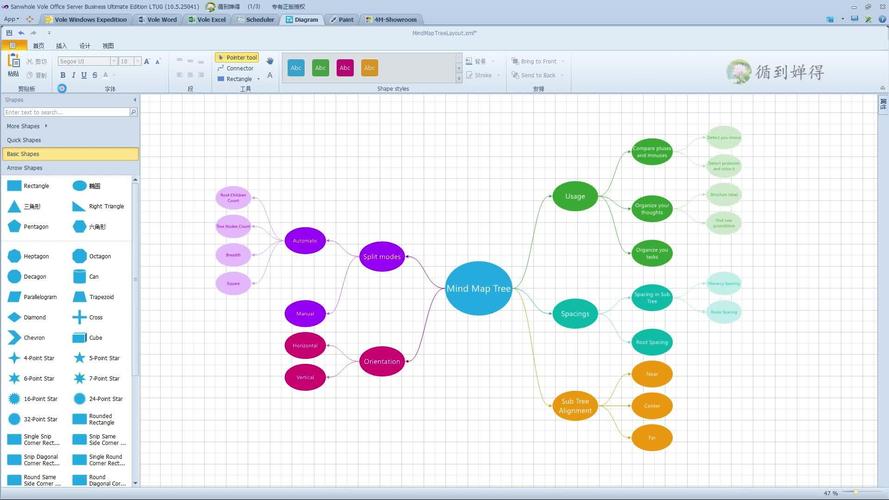Select the Mind Map Tree center node
Image resolution: width=889 pixels, height=500 pixels.
(x=479, y=289)
